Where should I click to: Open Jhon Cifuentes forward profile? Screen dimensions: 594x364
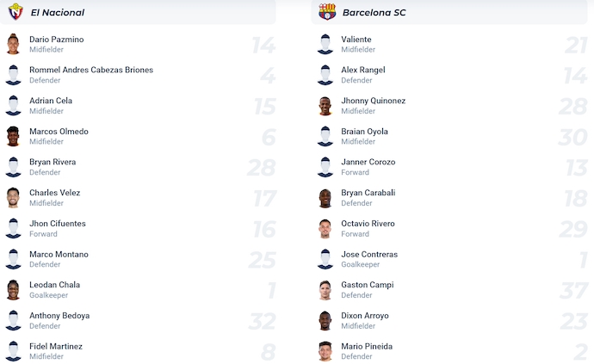coord(58,224)
